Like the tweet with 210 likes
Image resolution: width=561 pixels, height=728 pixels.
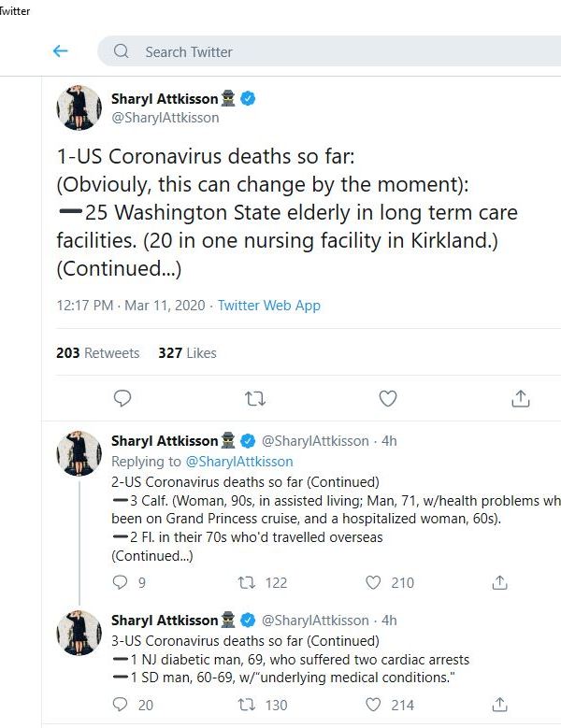pyautogui.click(x=374, y=582)
